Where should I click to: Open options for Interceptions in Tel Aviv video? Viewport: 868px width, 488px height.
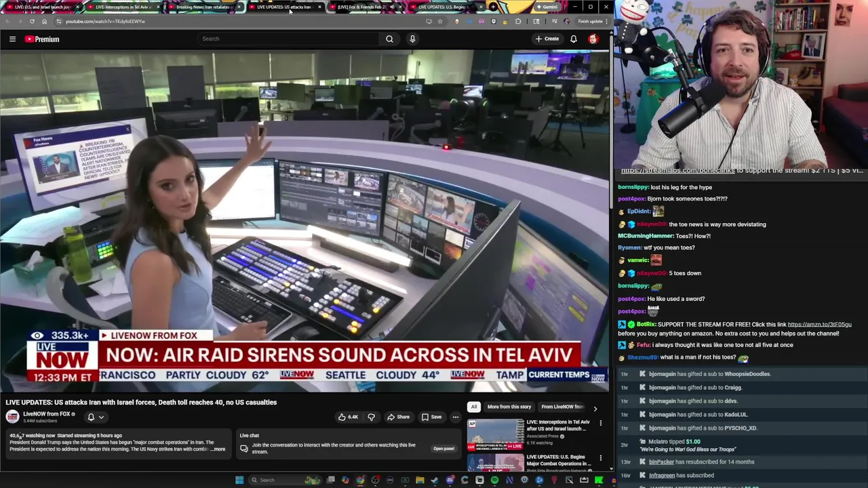tap(600, 424)
